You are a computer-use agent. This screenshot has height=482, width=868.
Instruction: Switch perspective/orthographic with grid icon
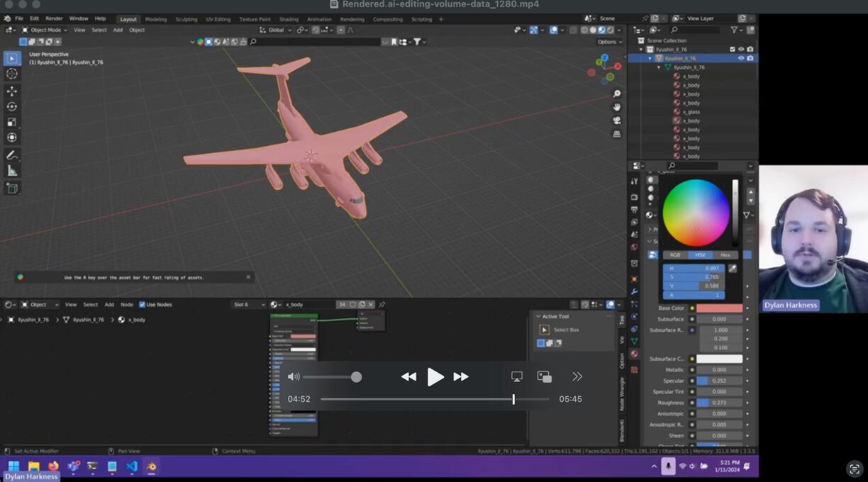click(x=617, y=134)
